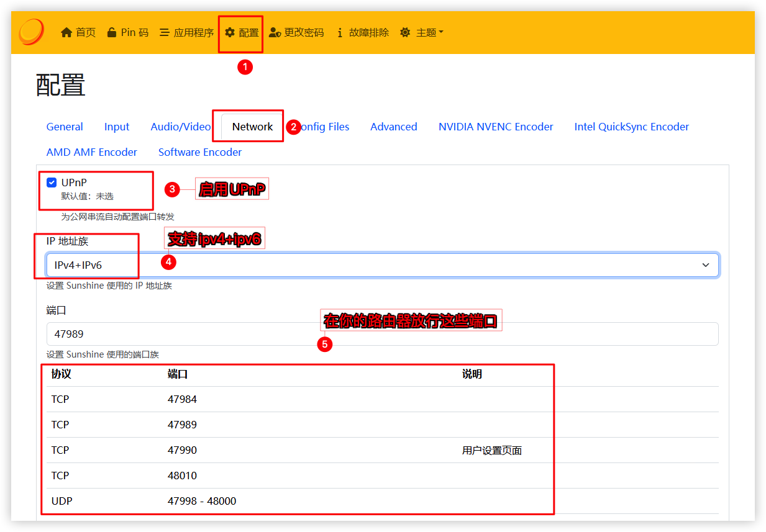Screen dimensions: 766x532
Task: Click the UDP protocol cell
Action: click(x=62, y=501)
